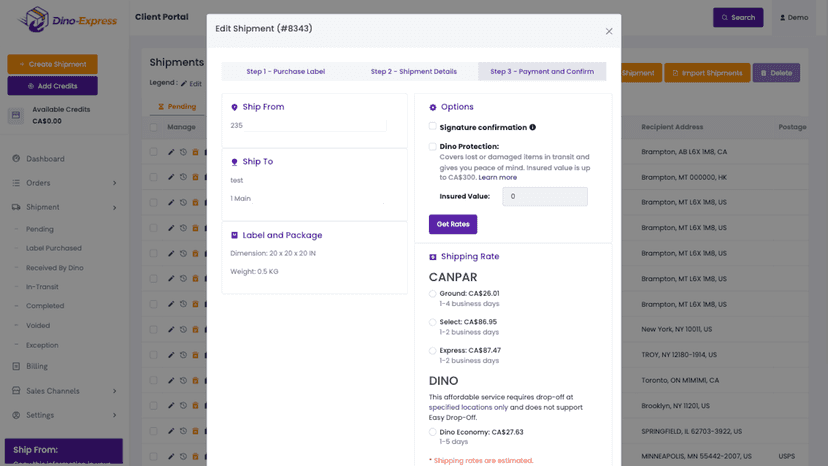Click the Add Credits button
Screen dimensions: 828x466
tap(52, 86)
